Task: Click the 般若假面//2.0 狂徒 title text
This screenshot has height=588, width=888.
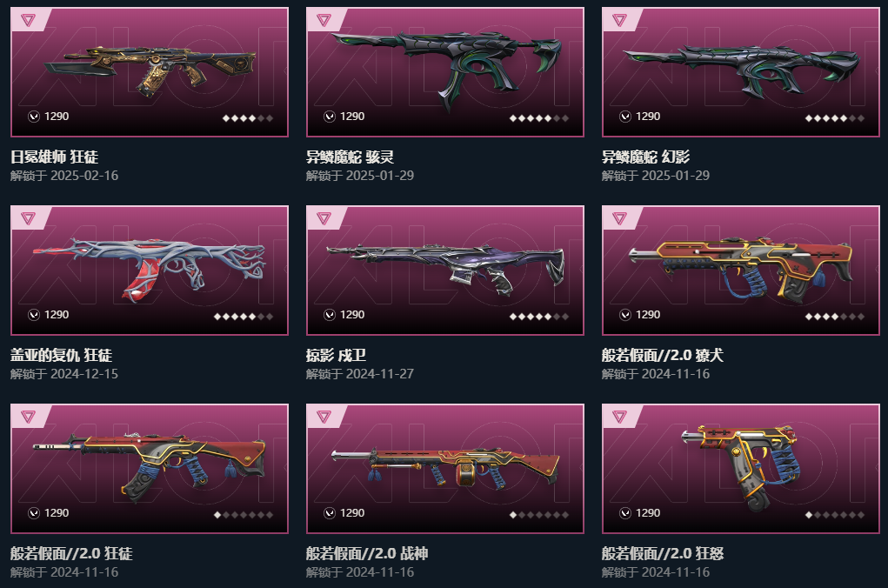Action: tap(71, 553)
